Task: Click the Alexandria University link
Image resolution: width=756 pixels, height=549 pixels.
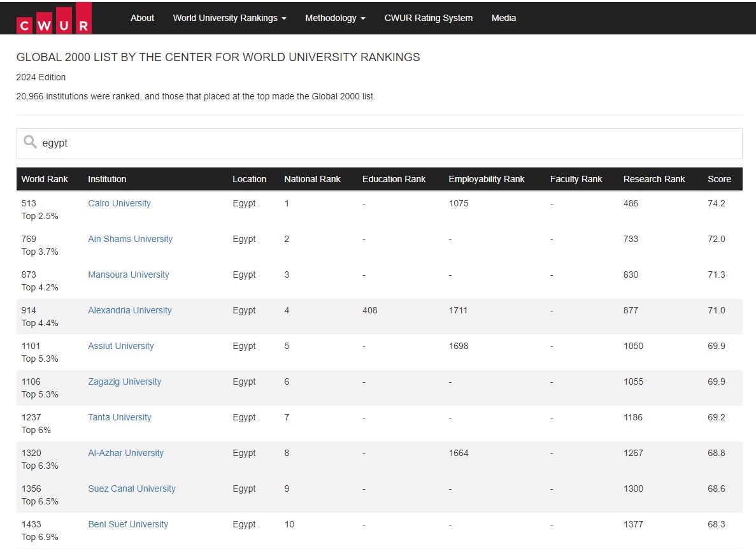Action: coord(129,310)
